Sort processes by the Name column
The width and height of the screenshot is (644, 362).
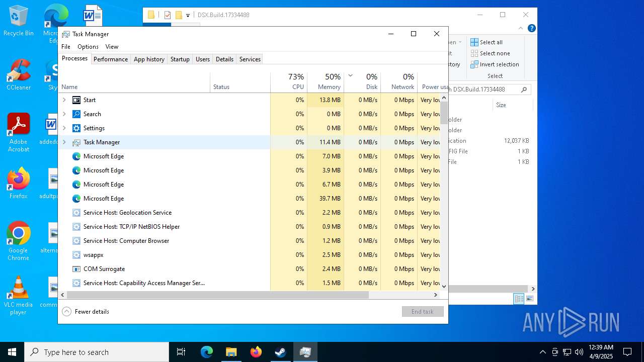(134, 82)
